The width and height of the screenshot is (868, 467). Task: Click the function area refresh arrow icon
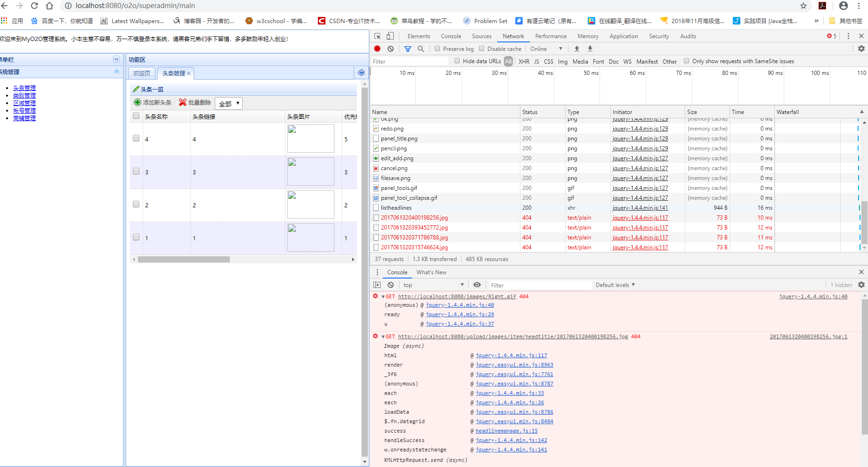[x=361, y=73]
